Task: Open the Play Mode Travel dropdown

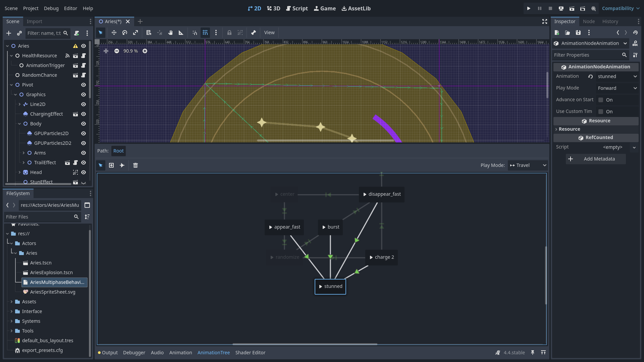Action: 528,165
